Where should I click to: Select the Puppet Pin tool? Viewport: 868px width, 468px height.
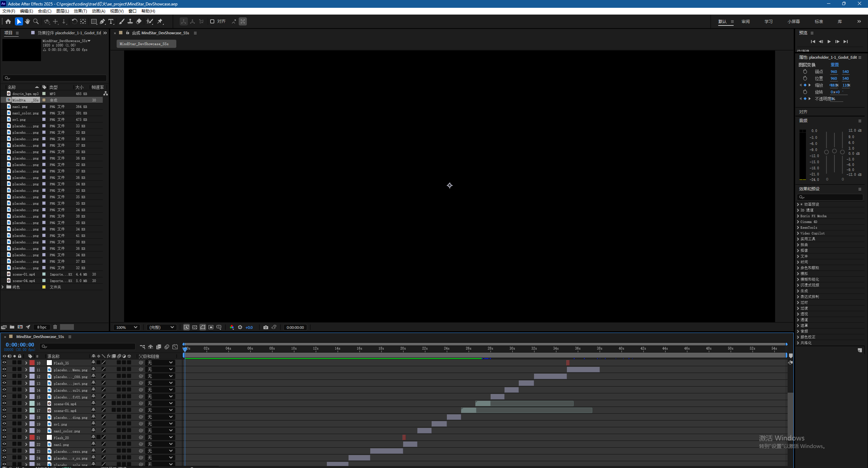pos(160,21)
